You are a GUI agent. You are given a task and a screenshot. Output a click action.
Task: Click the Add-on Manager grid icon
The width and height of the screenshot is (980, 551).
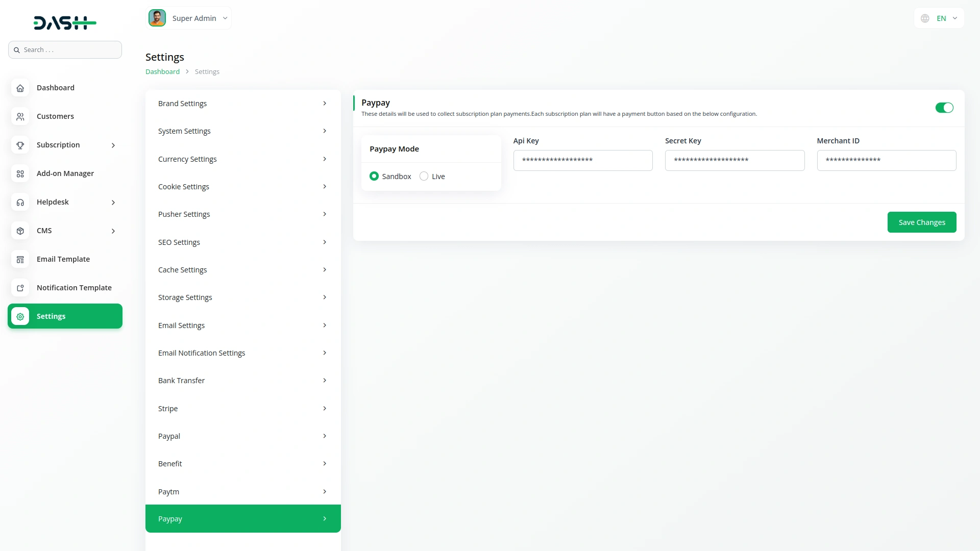click(x=20, y=173)
